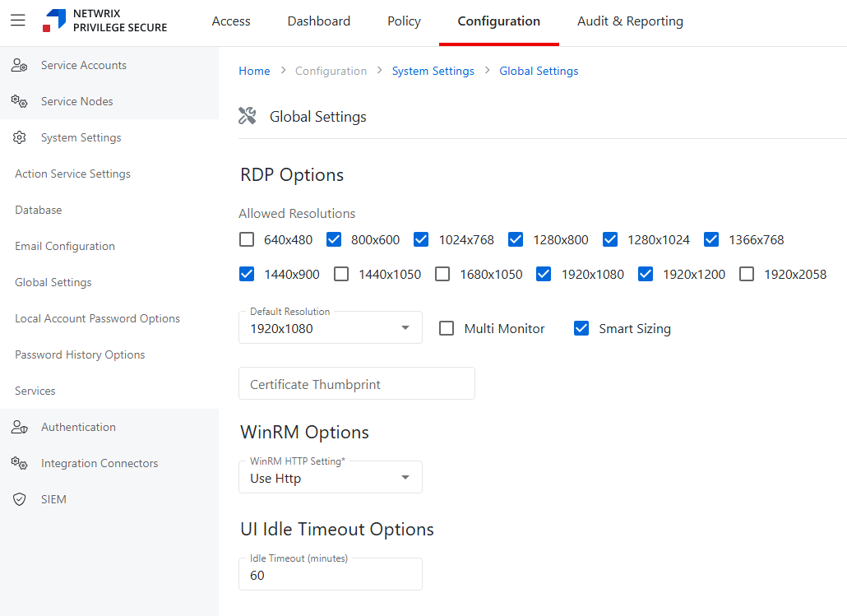This screenshot has width=847, height=616.
Task: Disable the Smart Sizing checkbox
Action: pos(581,329)
